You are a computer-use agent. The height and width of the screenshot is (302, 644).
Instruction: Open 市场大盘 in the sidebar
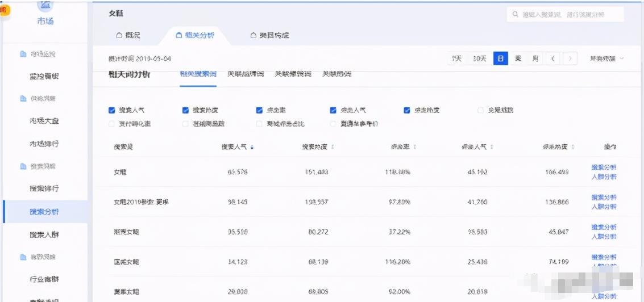click(44, 121)
